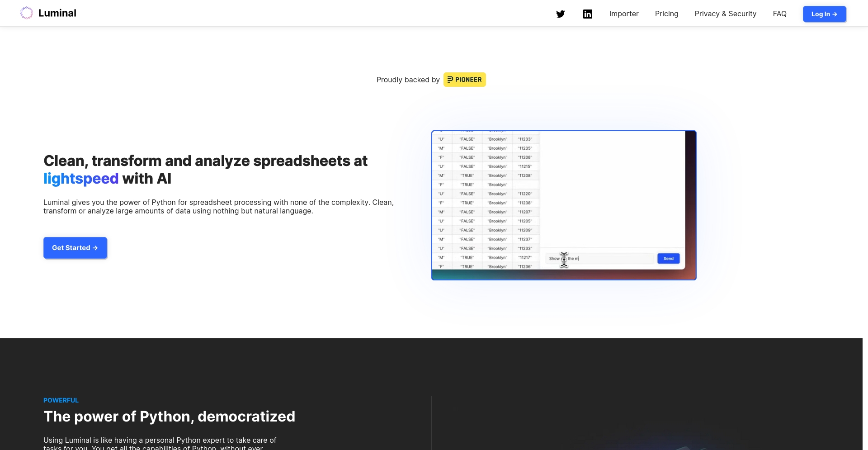Screen dimensions: 868x450
Task: Click the 'lightspeed' headline word
Action: (81, 179)
